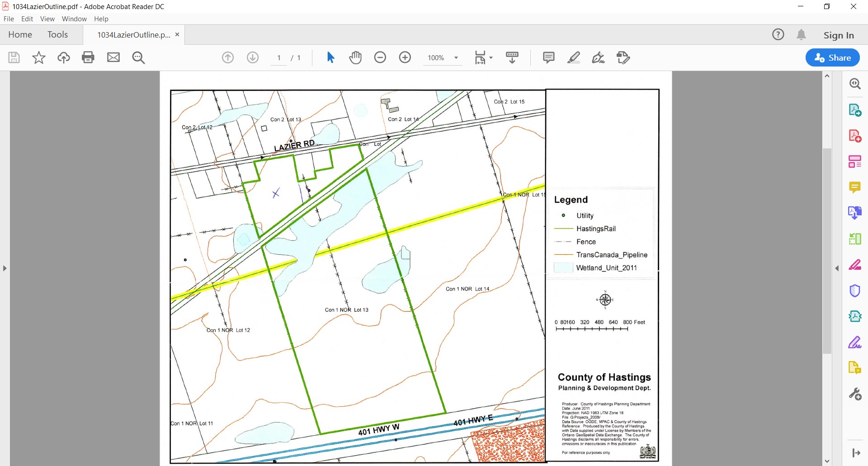Open Redact pink pen tool in sidebar
The width and height of the screenshot is (868, 466).
tap(855, 265)
